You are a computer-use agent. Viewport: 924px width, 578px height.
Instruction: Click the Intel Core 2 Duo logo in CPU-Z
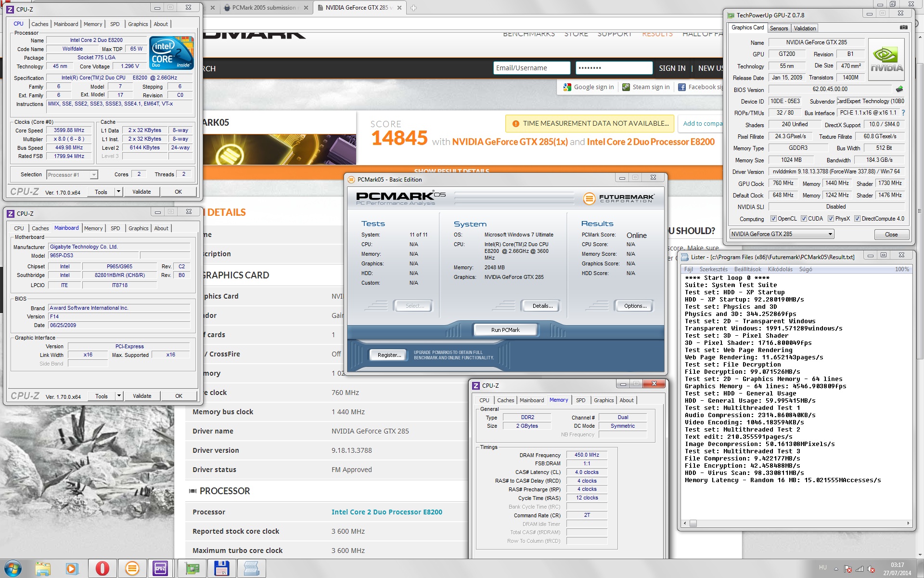pos(171,53)
